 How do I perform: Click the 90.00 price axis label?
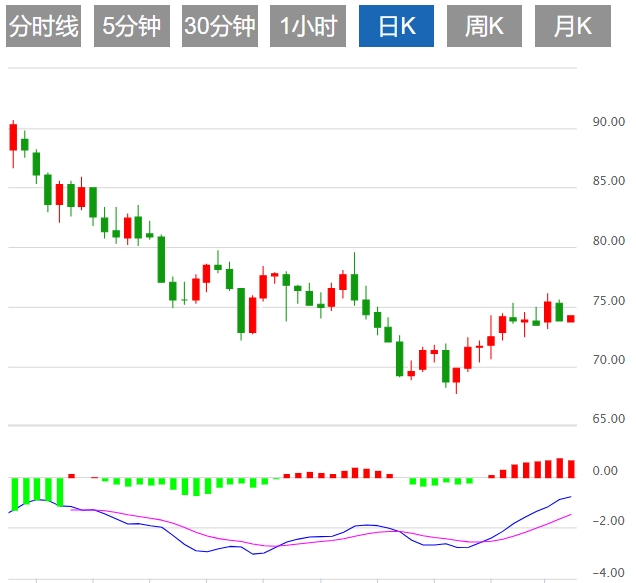[608, 122]
